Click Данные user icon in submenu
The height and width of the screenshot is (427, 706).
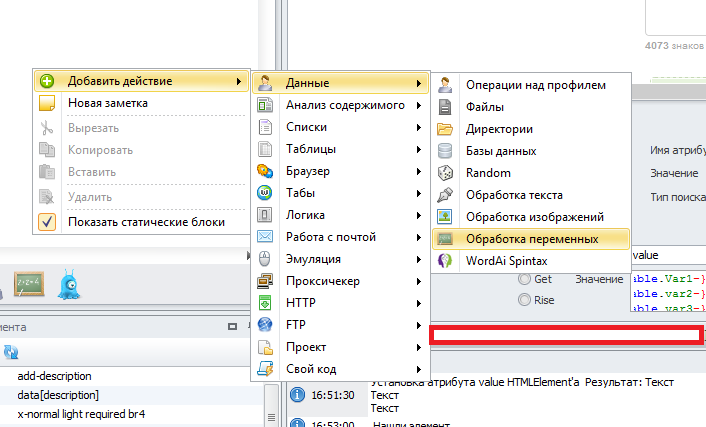click(265, 83)
